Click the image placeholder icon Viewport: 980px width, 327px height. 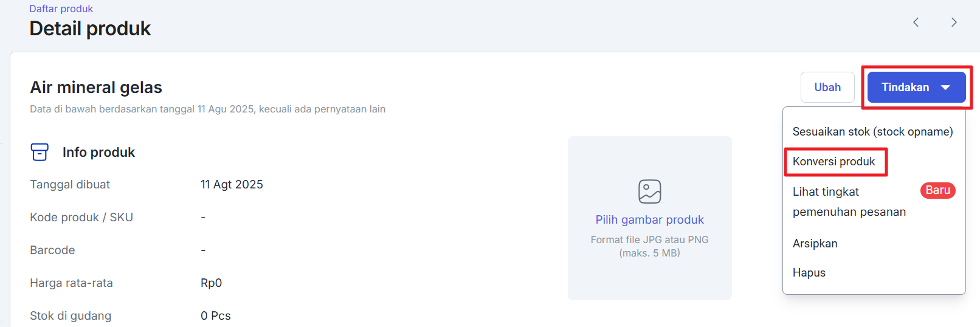(x=649, y=191)
